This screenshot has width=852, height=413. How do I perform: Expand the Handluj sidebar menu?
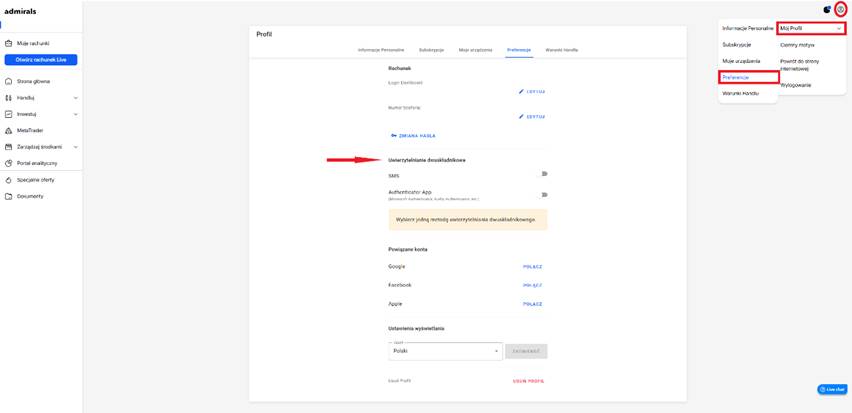(76, 98)
